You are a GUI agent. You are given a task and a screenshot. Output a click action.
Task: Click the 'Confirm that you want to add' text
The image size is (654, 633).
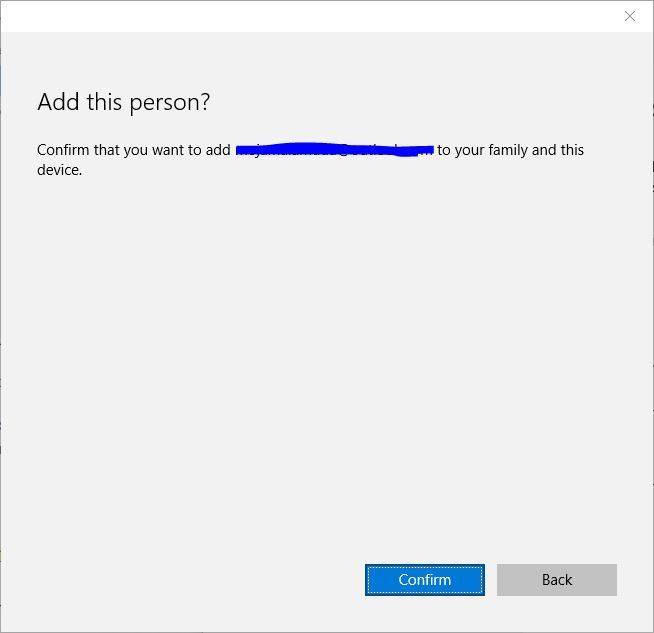[133, 150]
